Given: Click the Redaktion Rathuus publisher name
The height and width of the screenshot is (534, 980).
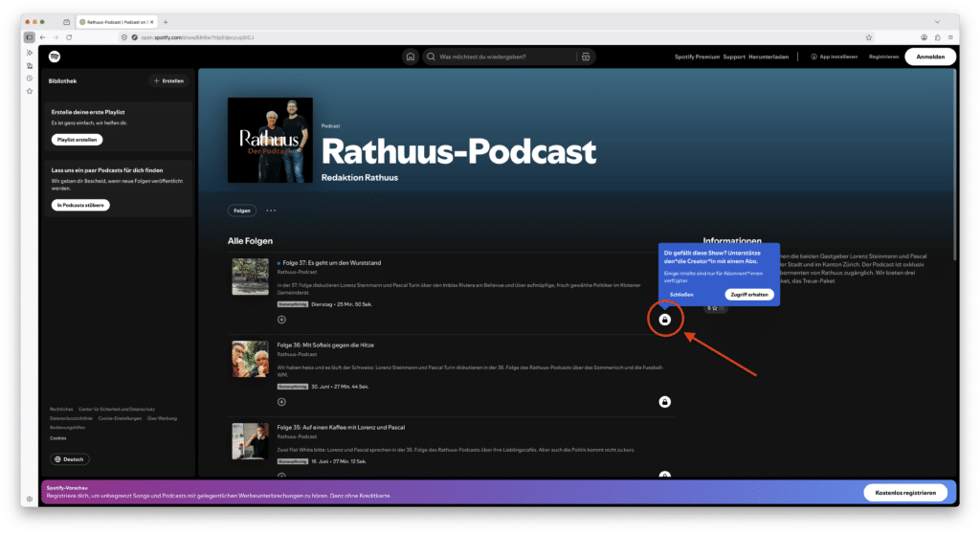Looking at the screenshot, I should (360, 178).
